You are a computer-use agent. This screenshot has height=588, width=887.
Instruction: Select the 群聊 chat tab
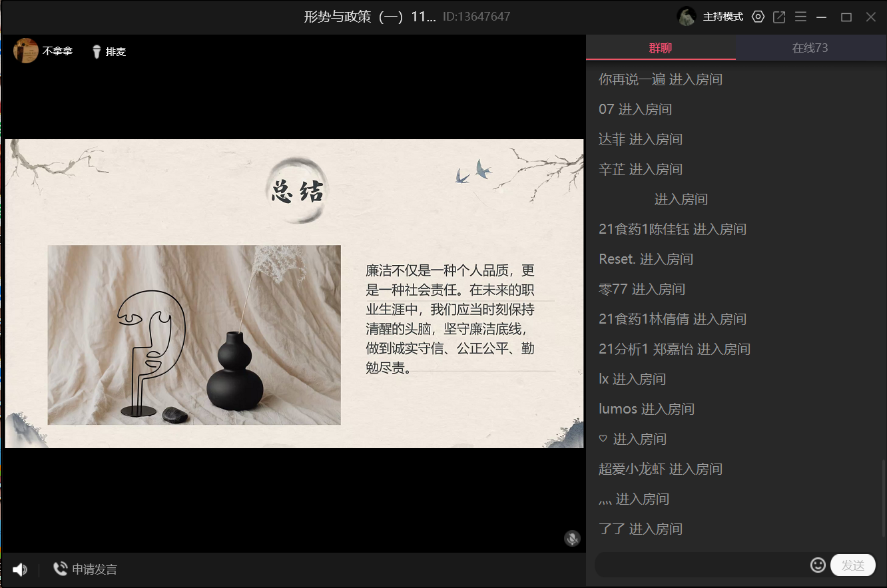coord(661,48)
